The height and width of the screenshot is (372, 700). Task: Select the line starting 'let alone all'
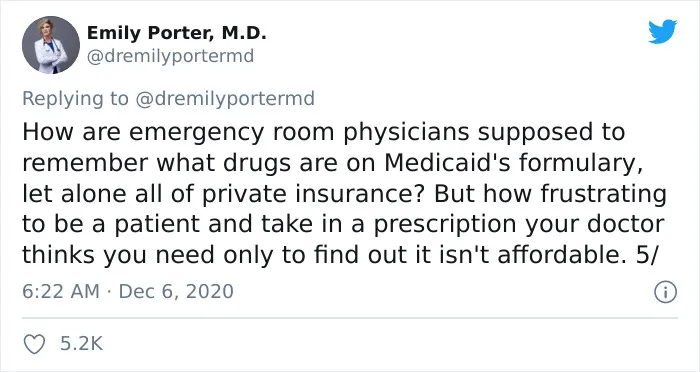(344, 194)
